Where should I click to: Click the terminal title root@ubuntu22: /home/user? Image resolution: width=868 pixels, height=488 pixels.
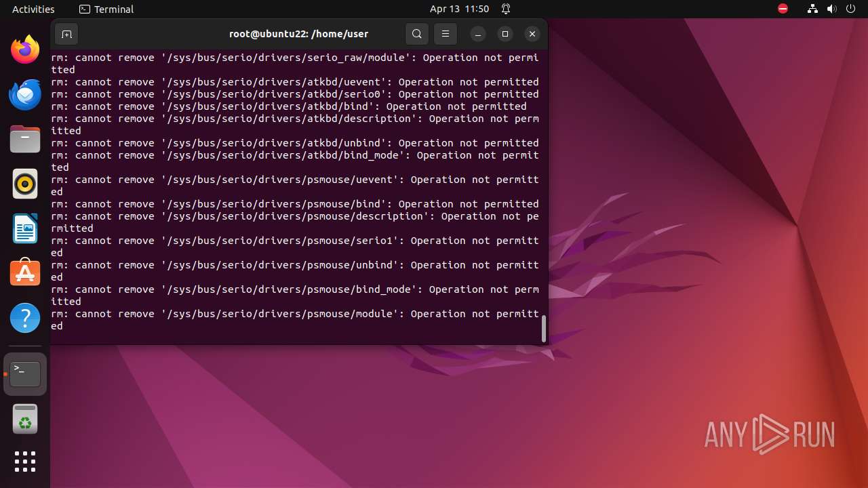pyautogui.click(x=299, y=34)
